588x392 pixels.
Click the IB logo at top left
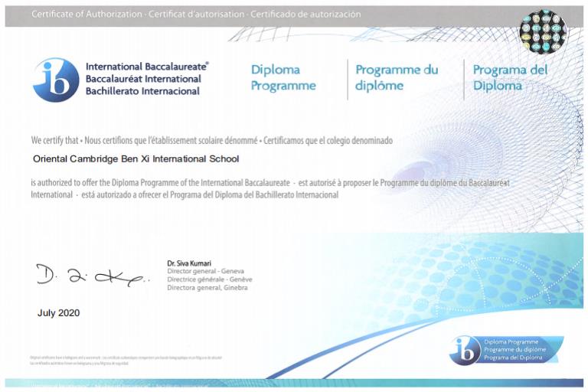point(56,80)
